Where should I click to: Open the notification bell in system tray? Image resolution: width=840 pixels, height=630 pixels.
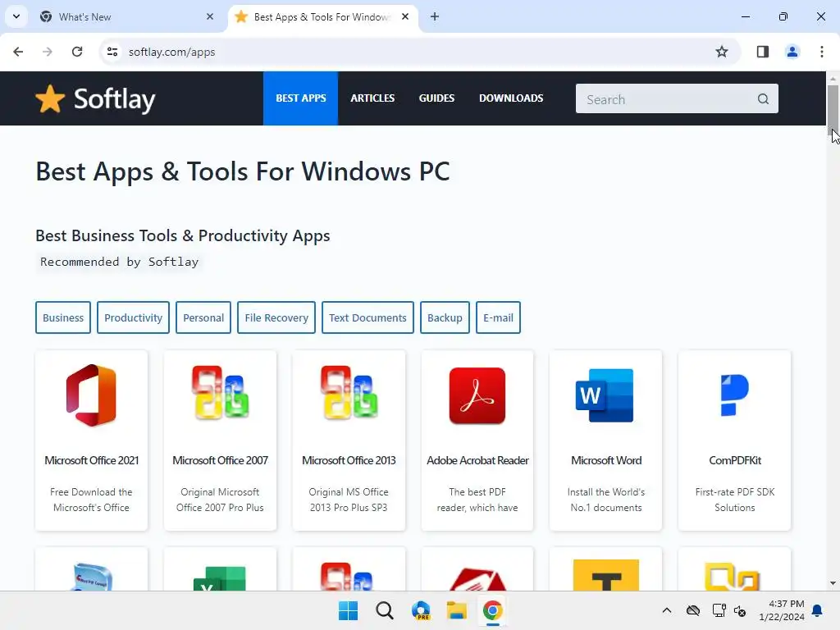coord(817,610)
